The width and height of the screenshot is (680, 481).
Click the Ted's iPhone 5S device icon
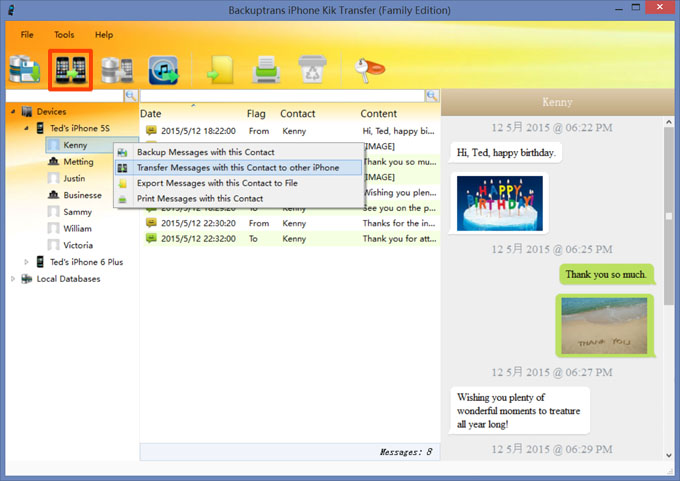click(x=40, y=128)
